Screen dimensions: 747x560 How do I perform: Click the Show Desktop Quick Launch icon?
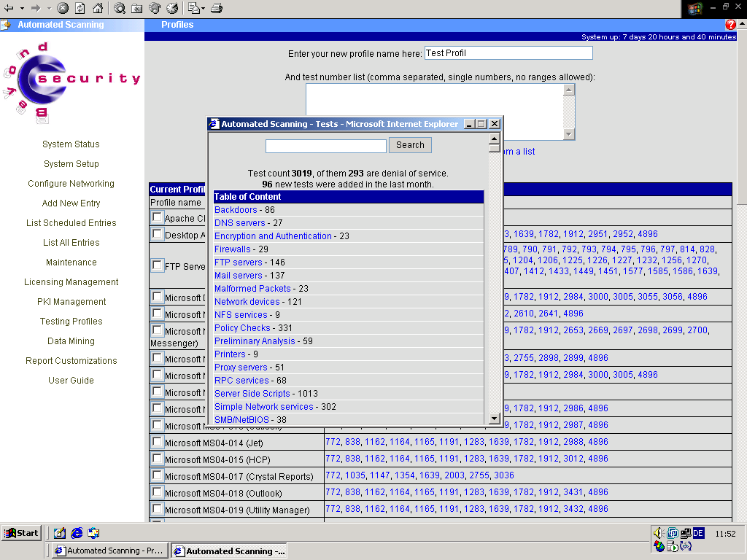click(x=60, y=533)
